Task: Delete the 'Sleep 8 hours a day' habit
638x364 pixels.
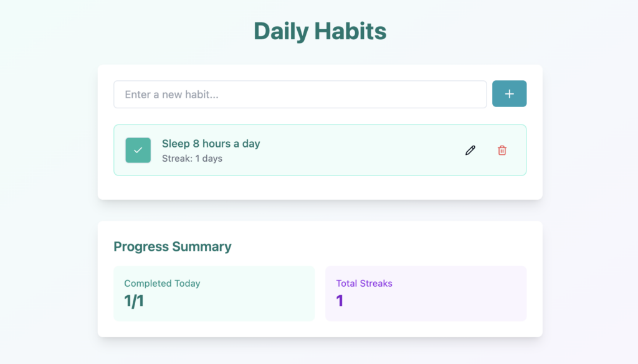Action: [x=502, y=151]
